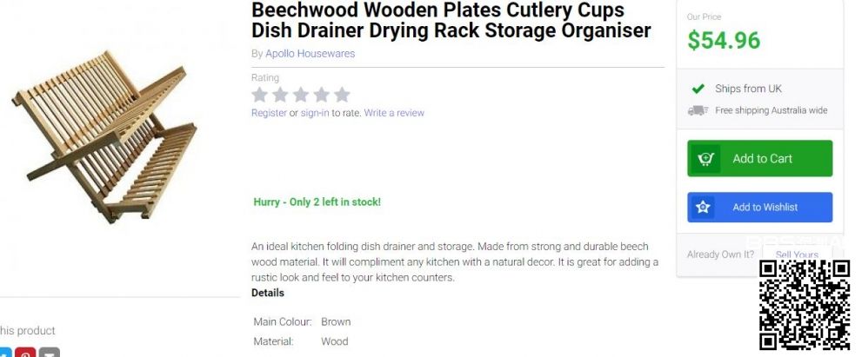The width and height of the screenshot is (868, 357).
Task: Rate product with the fifth star
Action: point(342,95)
